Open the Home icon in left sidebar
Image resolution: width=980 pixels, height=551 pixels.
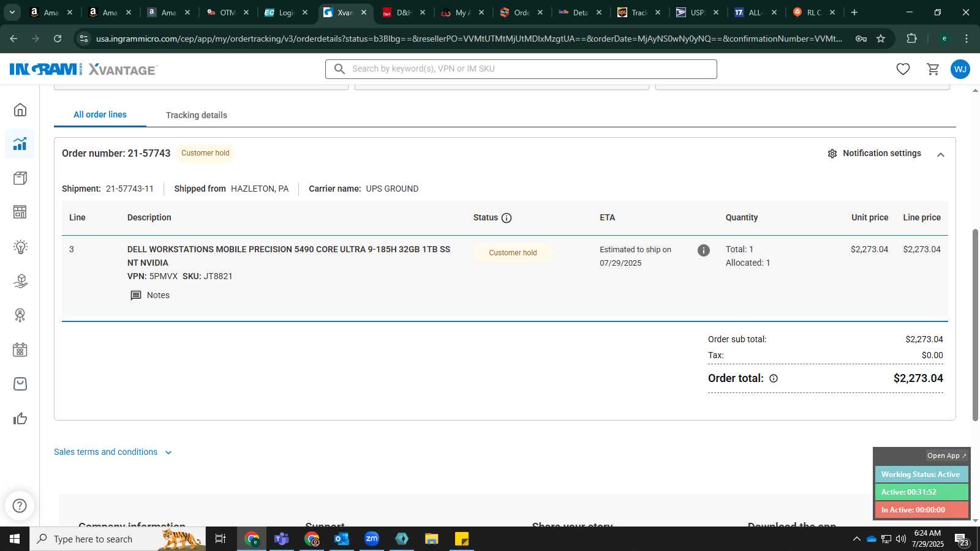coord(20,110)
